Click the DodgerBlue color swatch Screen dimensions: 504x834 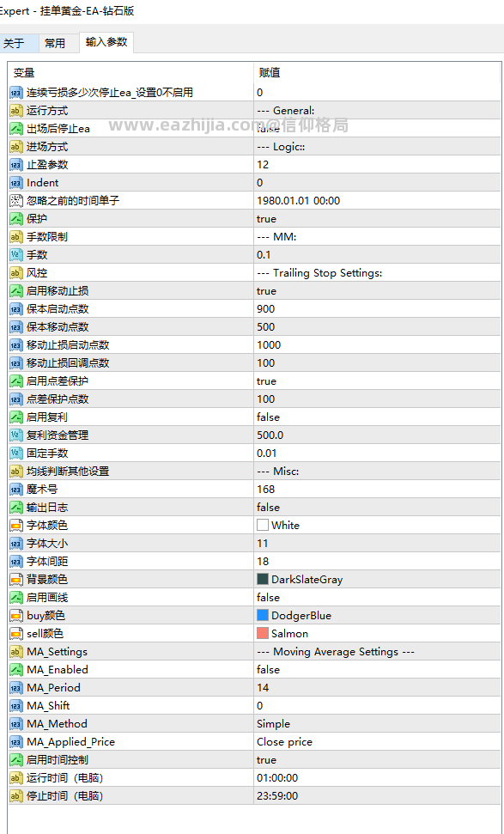[263, 615]
